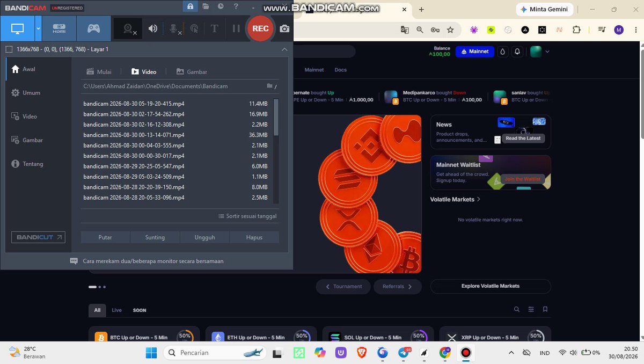644x364 pixels.
Task: Switch to the Gambar tab in file list
Action: point(192,72)
